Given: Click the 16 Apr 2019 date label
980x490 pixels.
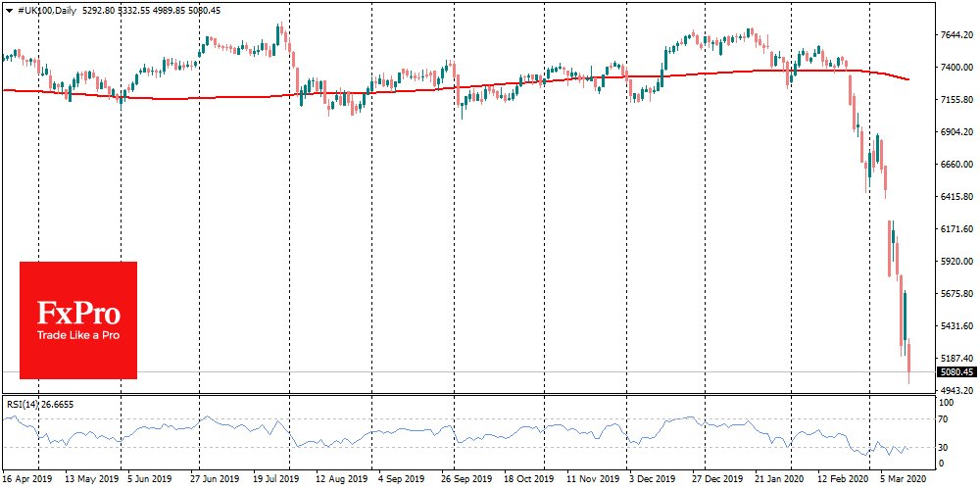Looking at the screenshot, I should [x=25, y=481].
